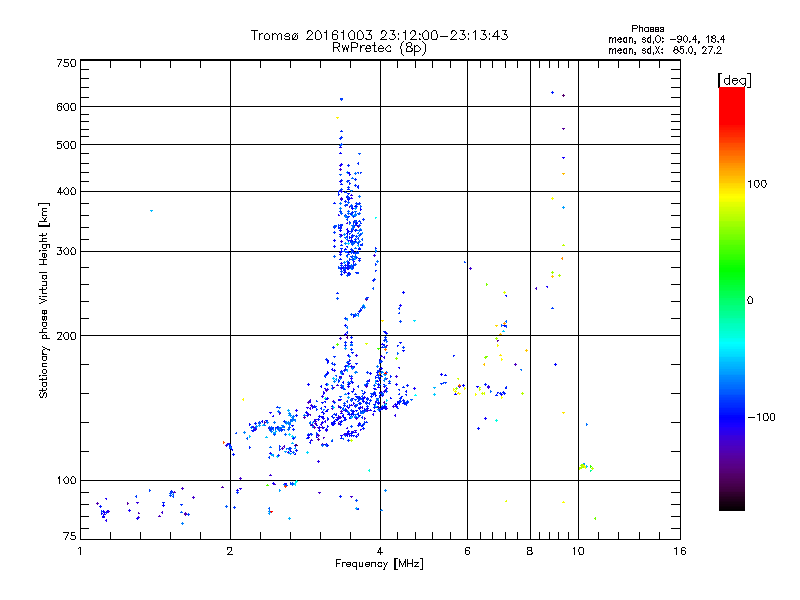Click the green point cluster just past 10 MHz
The image size is (800, 600).
(x=586, y=467)
